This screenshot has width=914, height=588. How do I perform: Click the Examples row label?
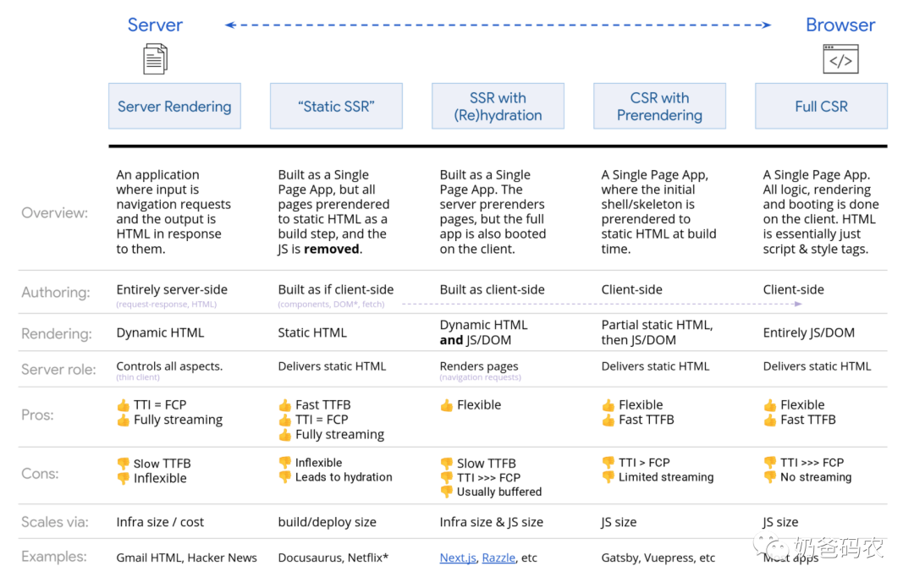pyautogui.click(x=54, y=557)
